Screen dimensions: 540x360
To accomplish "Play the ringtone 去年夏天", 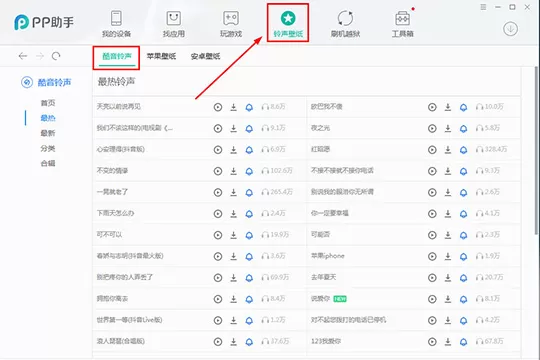I will (432, 278).
